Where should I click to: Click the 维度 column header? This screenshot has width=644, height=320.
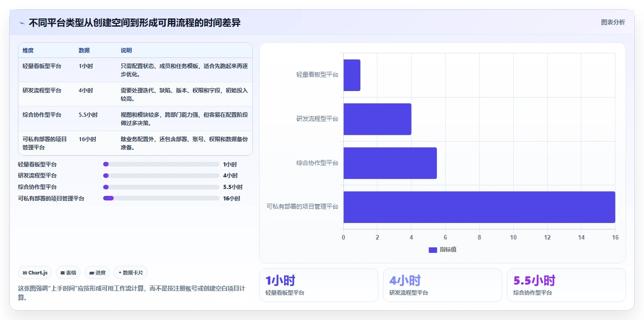pos(28,51)
